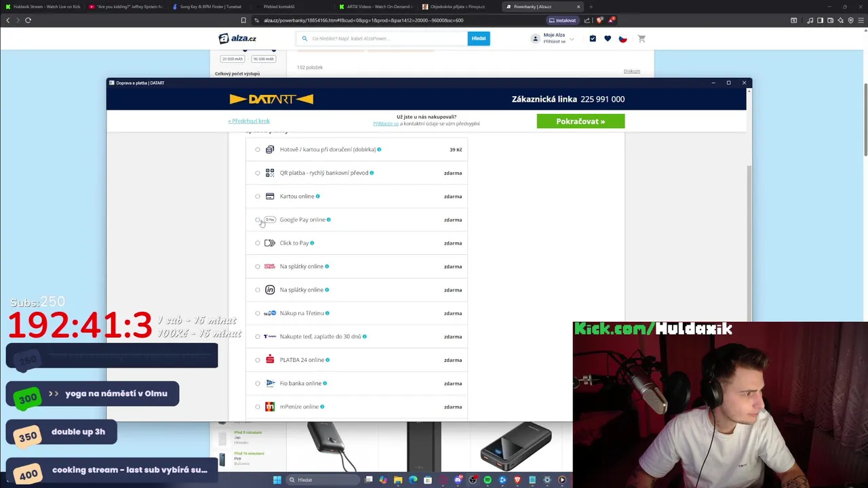Click the taskbar Hledat search box
Screen dimensions: 868x488
pos(321,480)
